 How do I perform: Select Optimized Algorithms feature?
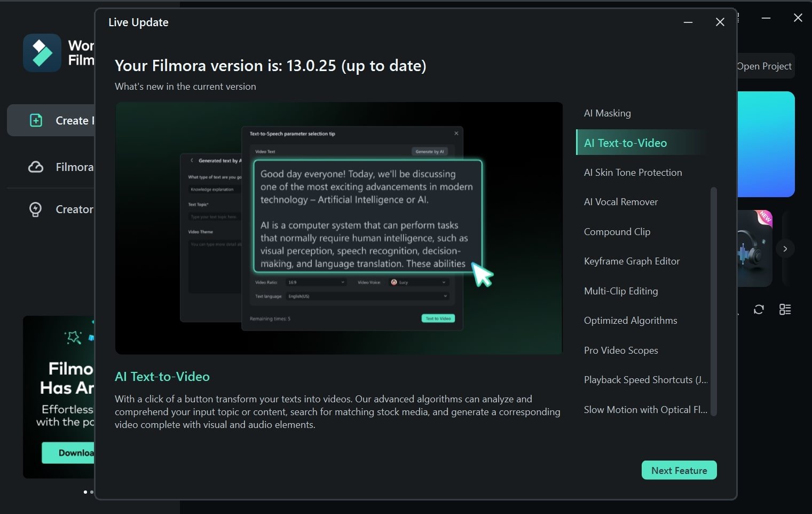[x=630, y=321]
